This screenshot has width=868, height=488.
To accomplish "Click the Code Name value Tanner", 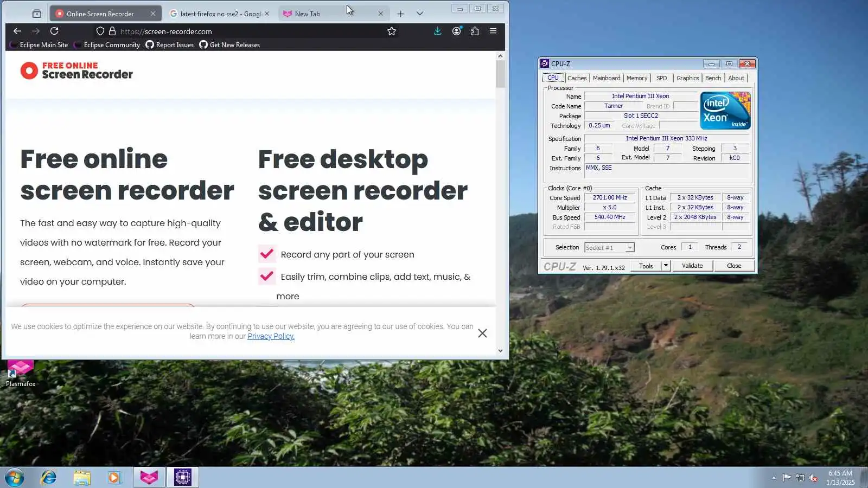I will click(614, 106).
